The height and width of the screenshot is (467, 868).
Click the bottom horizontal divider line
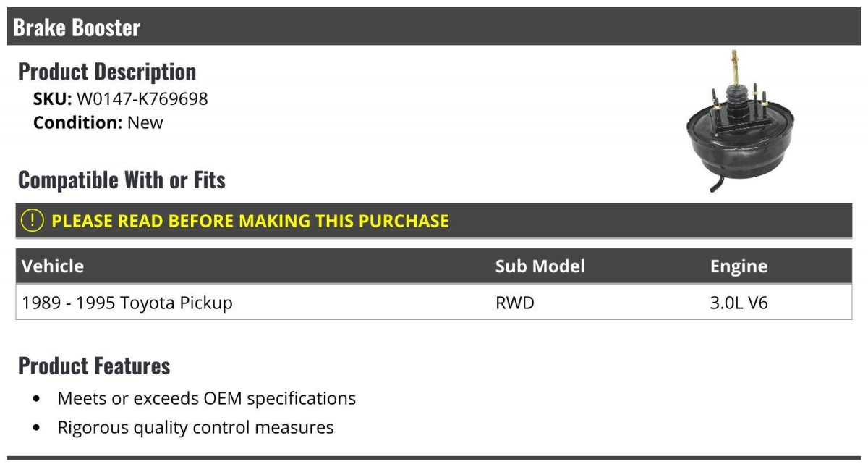(x=434, y=458)
